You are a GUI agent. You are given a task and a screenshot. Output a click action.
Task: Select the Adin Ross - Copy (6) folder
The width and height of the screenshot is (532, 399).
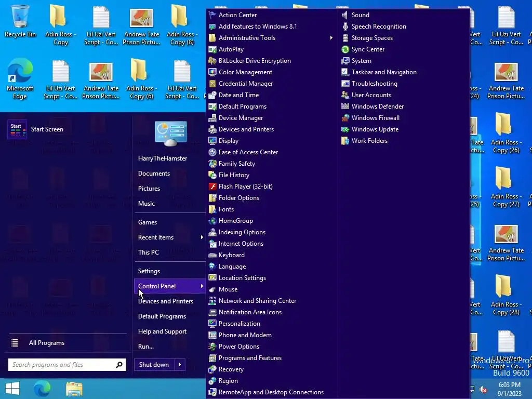point(141,79)
